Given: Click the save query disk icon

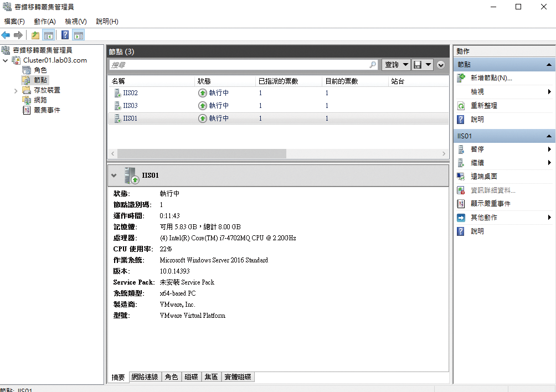Looking at the screenshot, I should pos(418,65).
